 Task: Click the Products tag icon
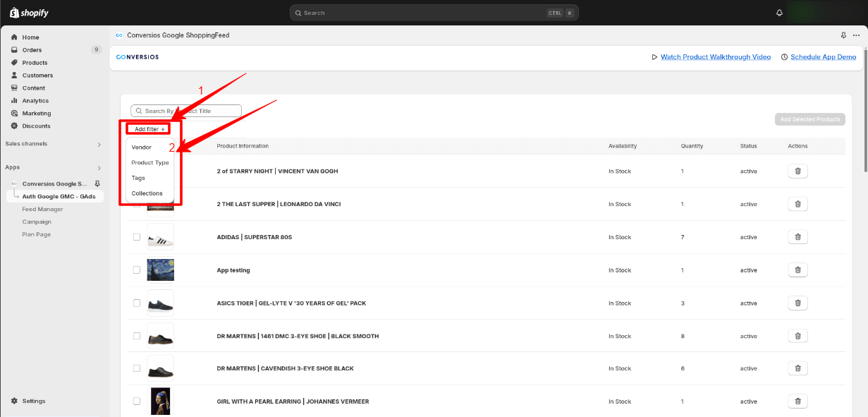(14, 63)
